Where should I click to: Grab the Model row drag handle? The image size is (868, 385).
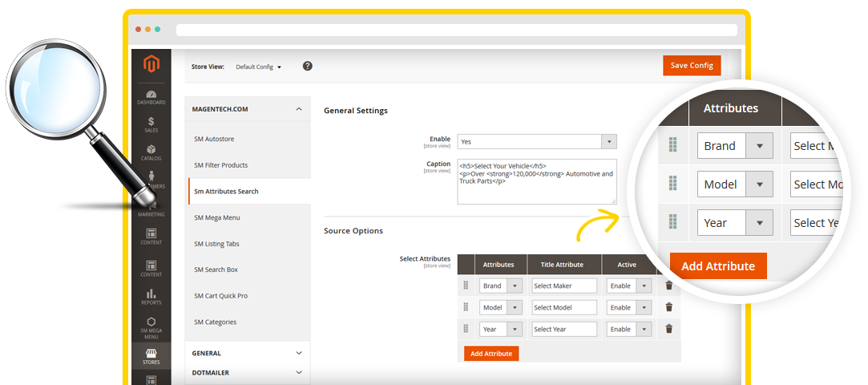coord(466,307)
